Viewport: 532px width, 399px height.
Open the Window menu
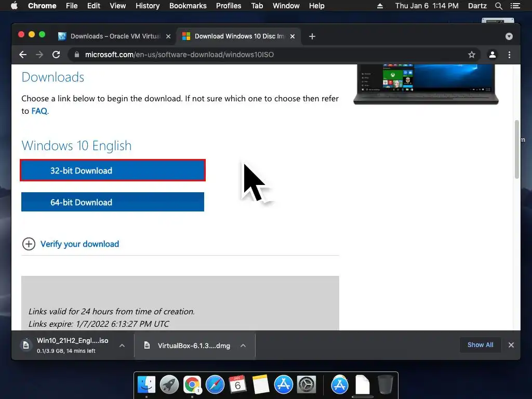point(286,6)
